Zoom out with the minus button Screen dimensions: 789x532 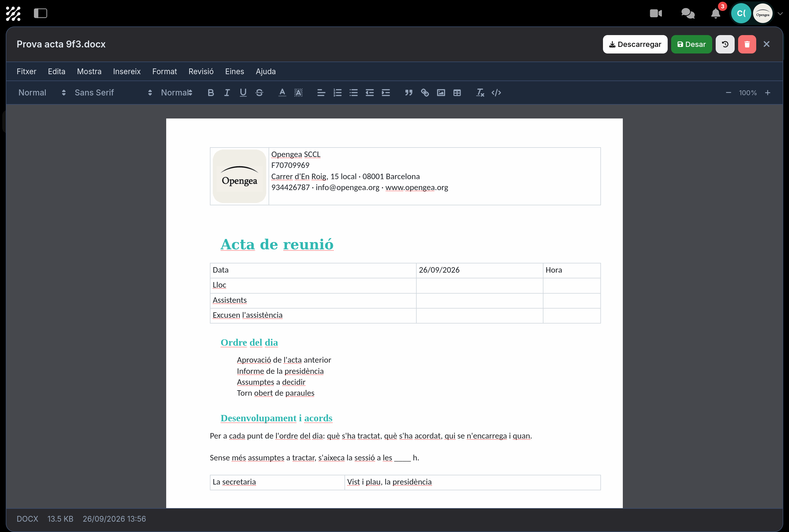click(728, 93)
